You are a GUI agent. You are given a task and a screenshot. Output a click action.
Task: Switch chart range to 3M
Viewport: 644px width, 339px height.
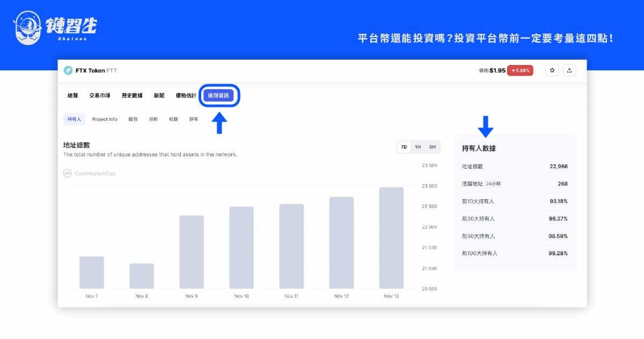(432, 147)
